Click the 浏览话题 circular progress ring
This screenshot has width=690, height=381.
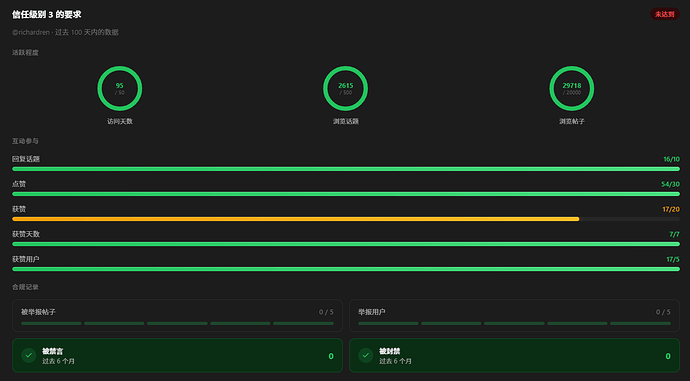click(345, 88)
